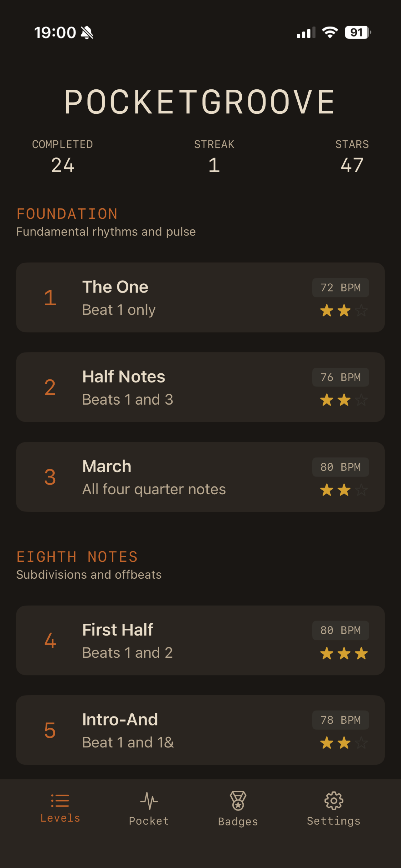Tap the Levels list icon
Image resolution: width=401 pixels, height=868 pixels.
tap(60, 801)
